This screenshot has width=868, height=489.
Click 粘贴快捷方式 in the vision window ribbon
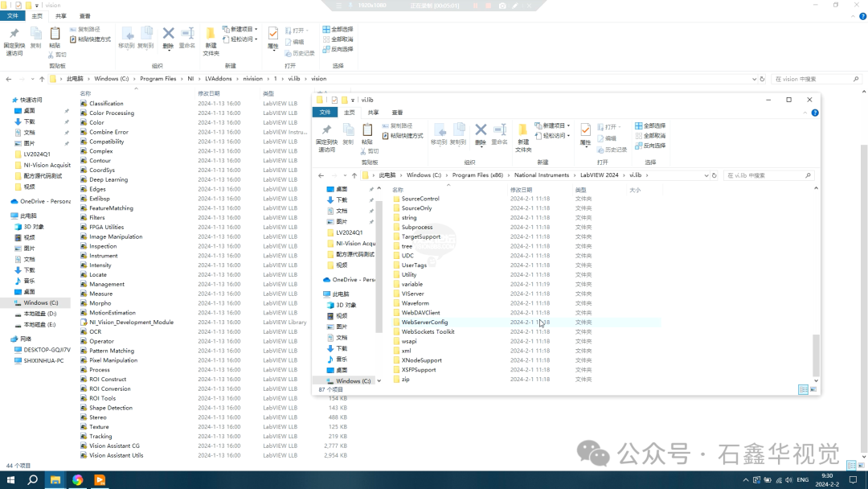coord(90,39)
